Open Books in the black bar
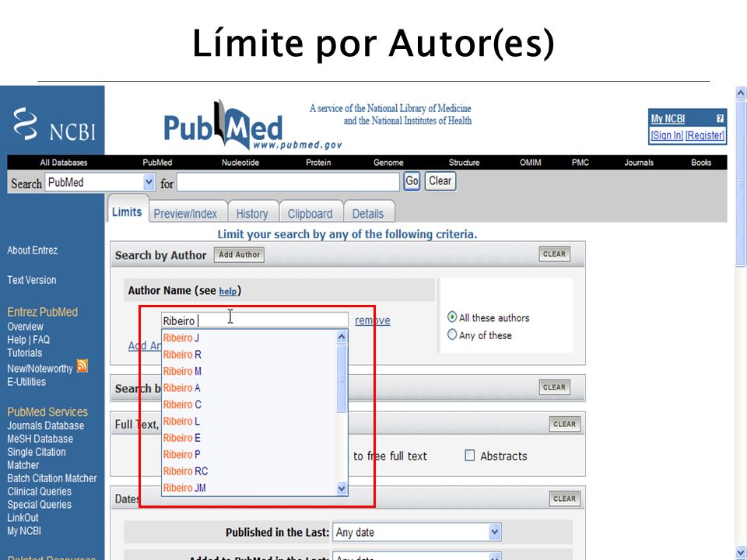 (701, 163)
